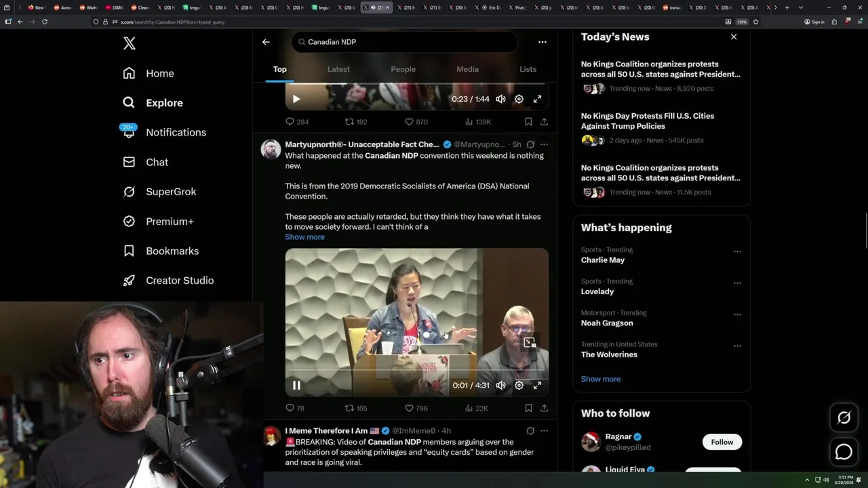Switch to the Media tab
The width and height of the screenshot is (868, 488).
click(467, 69)
